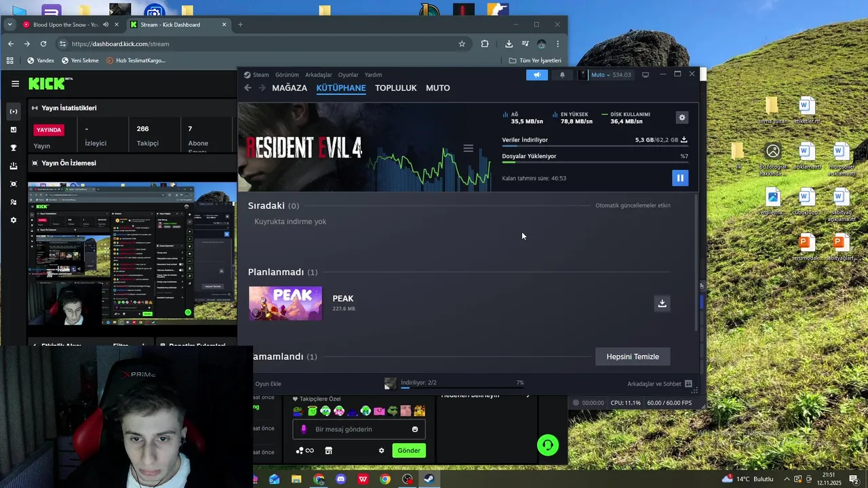Open a new Chrome tab
Screen dimensions: 868x488
coord(240,24)
